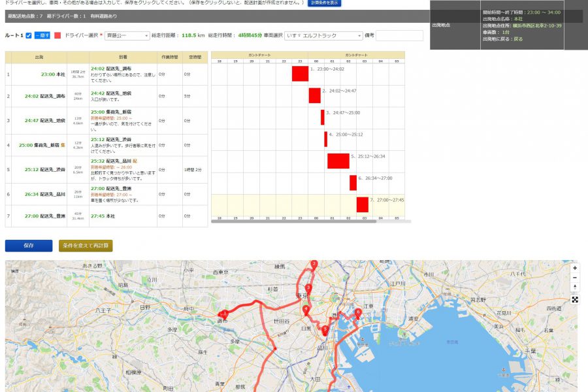The width and height of the screenshot is (588, 392).
Task: Click the 計算条件を表示 button
Action: (x=325, y=3)
